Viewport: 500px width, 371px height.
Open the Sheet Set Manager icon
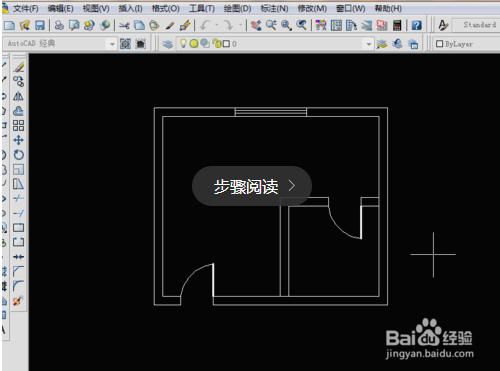click(x=367, y=25)
